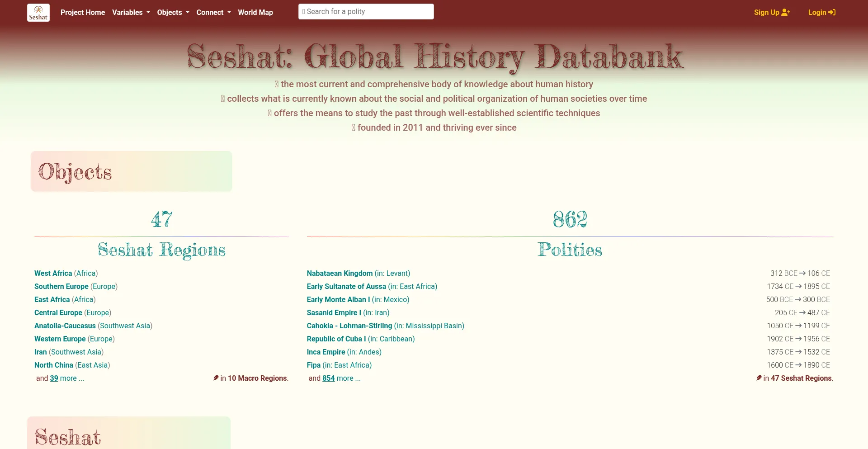Screen dimensions: 868x449
Task: Click the pin icon beside 47 Seshat Regions
Action: [759, 378]
